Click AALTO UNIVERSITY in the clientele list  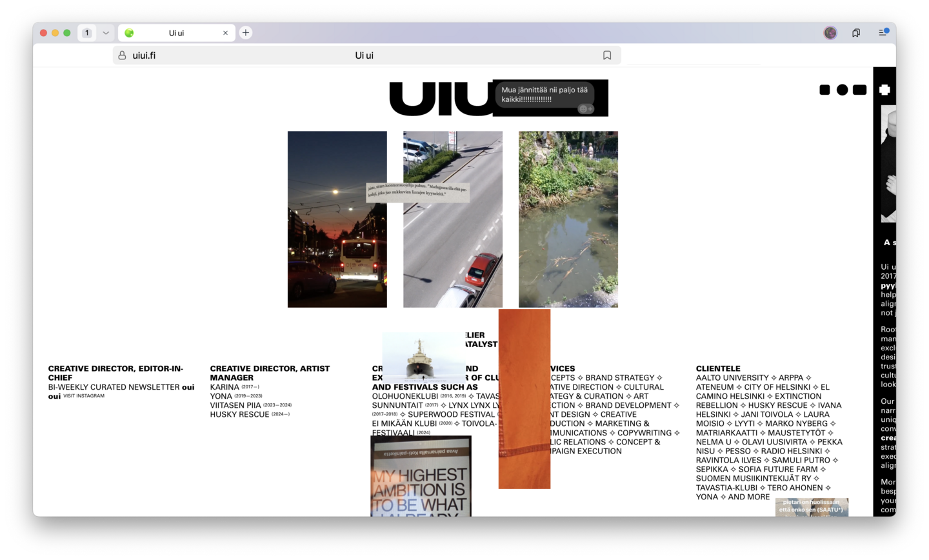732,377
